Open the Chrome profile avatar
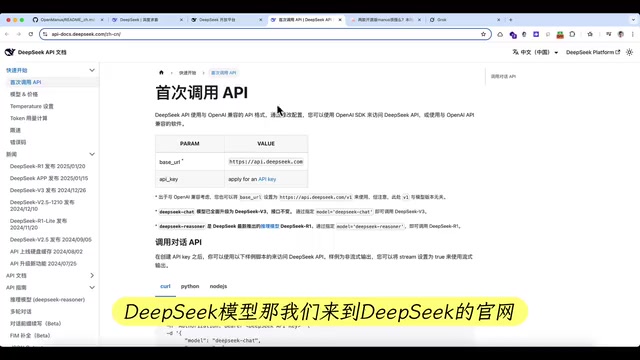 (x=621, y=34)
